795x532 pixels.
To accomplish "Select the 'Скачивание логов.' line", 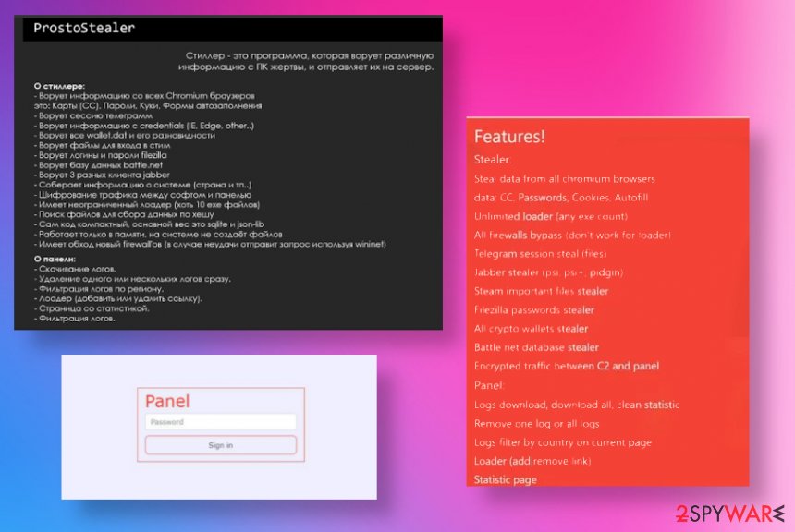I will tap(75, 269).
